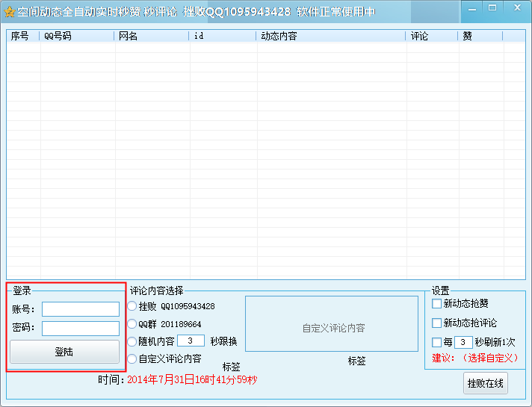Screen dimensions: 532x407
Task: Close the application window
Action: pyautogui.click(x=517, y=7)
